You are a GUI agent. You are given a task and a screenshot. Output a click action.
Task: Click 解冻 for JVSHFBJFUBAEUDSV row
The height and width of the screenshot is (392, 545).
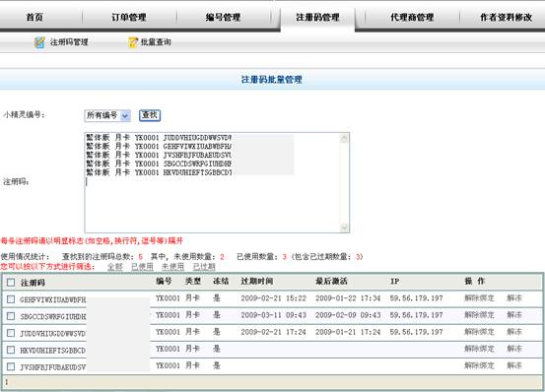(514, 365)
